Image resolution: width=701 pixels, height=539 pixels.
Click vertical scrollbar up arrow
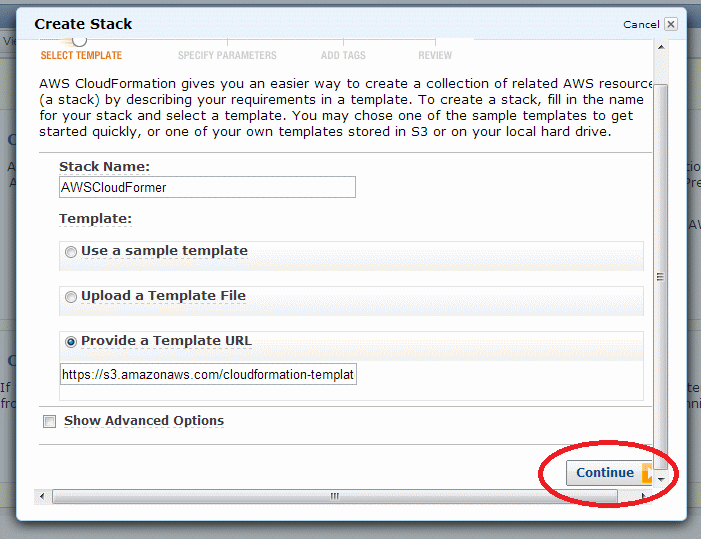661,47
